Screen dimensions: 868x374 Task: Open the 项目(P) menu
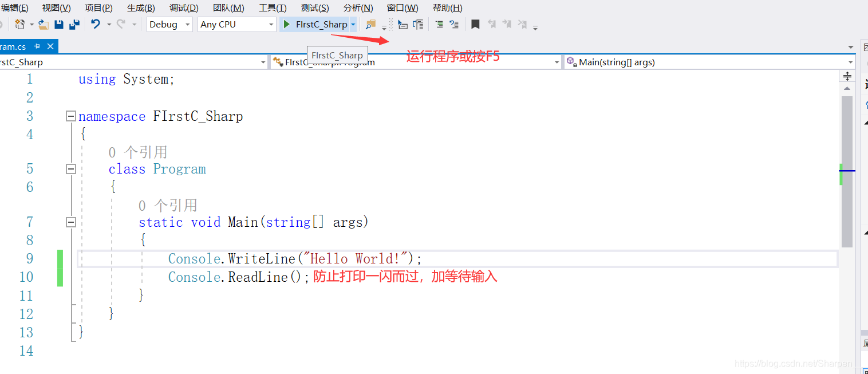[x=98, y=8]
